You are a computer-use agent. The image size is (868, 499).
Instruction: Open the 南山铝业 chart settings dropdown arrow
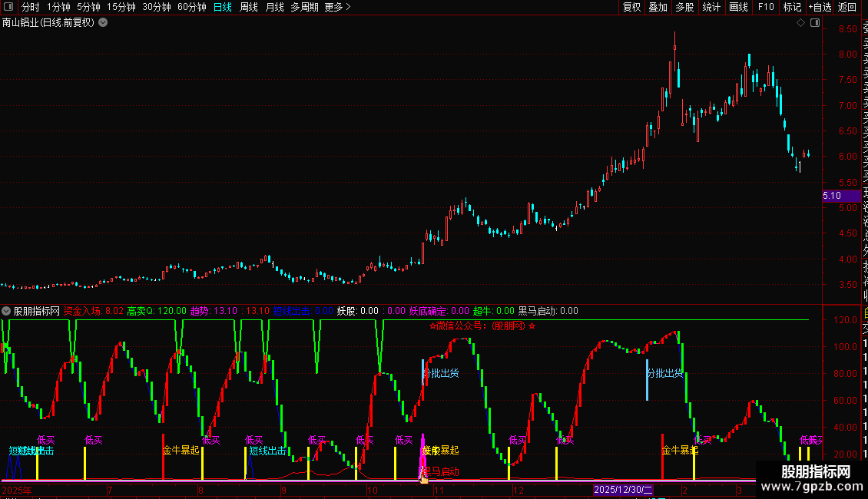(x=103, y=23)
